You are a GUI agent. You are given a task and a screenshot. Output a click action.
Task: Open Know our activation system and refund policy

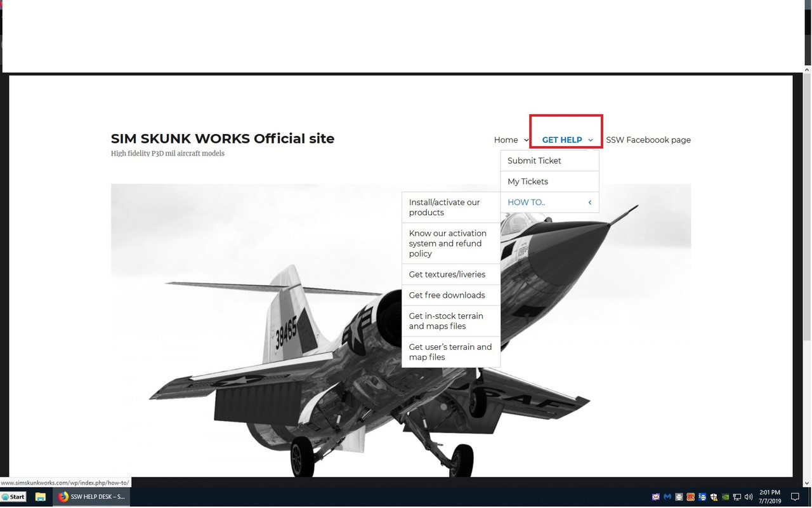[x=451, y=243]
